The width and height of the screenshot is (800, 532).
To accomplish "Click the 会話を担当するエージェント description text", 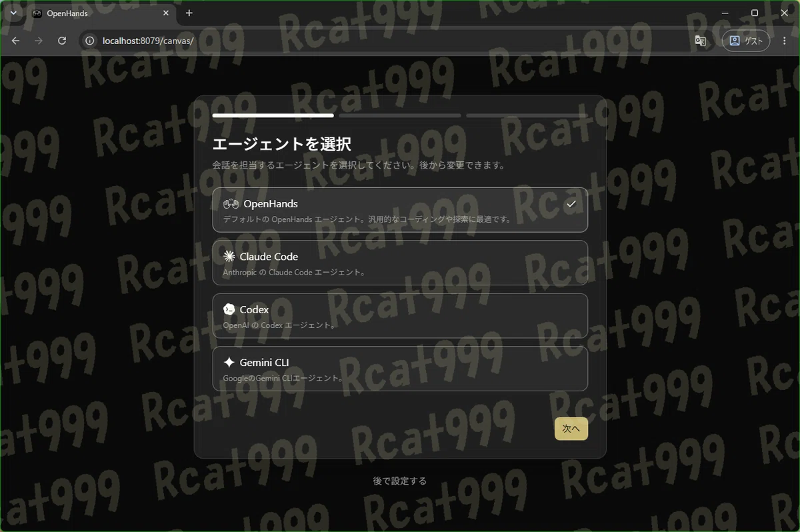I will (x=359, y=165).
